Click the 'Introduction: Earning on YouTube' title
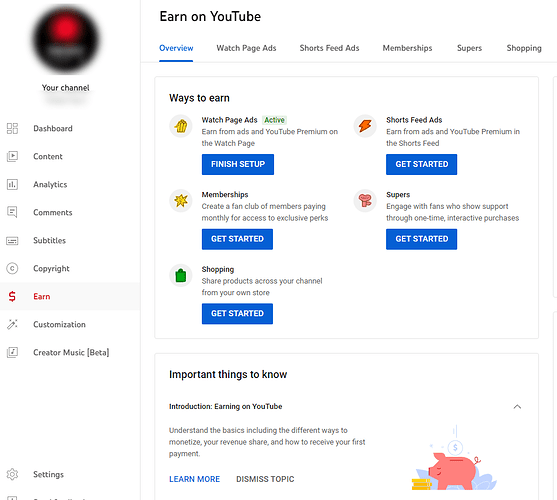 click(226, 406)
